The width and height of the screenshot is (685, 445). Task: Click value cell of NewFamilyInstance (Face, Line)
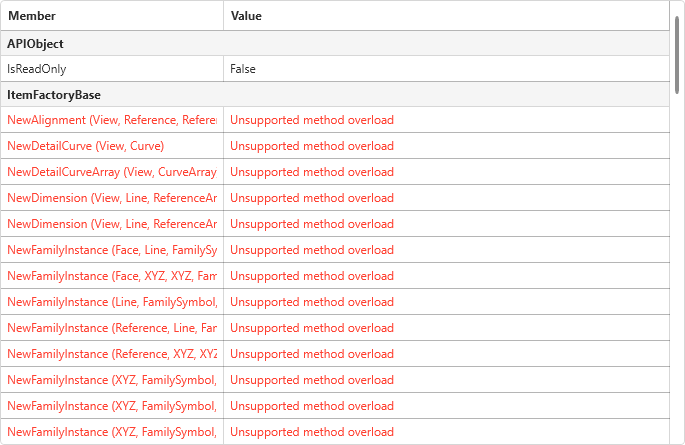(x=312, y=250)
